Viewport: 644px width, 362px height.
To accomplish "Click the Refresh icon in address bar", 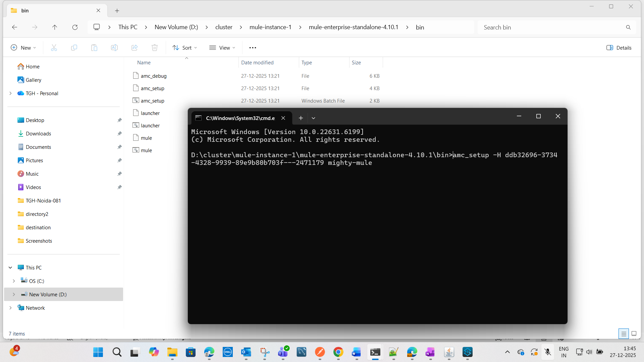I will click(x=75, y=27).
